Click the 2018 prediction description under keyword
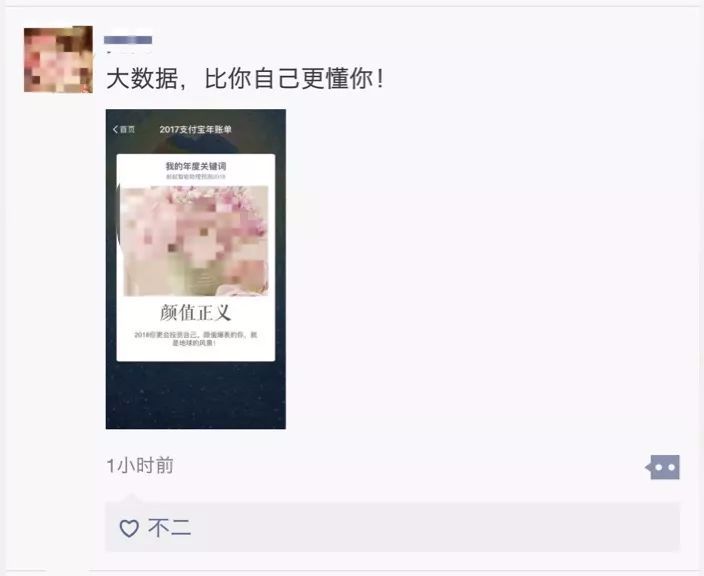 [x=196, y=339]
